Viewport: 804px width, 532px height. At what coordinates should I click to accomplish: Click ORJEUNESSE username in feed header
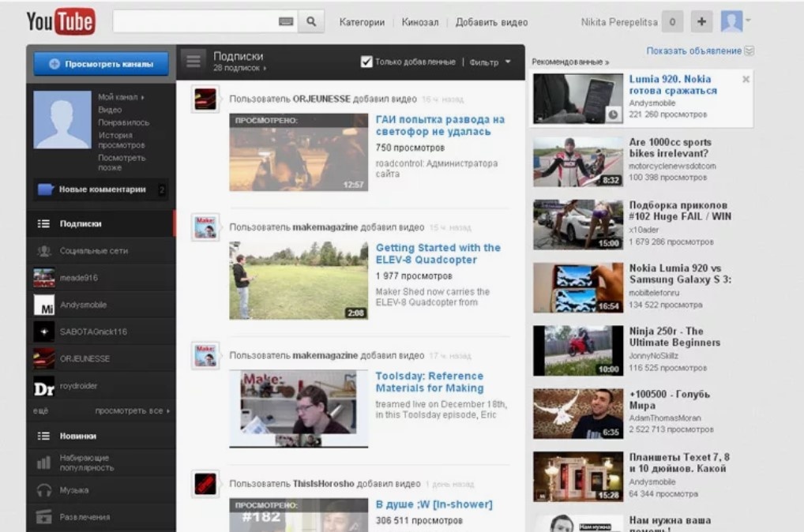click(x=321, y=99)
